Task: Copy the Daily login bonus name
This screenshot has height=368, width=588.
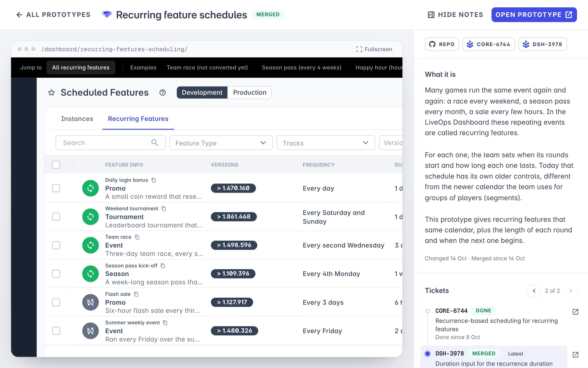Action: pyautogui.click(x=154, y=180)
